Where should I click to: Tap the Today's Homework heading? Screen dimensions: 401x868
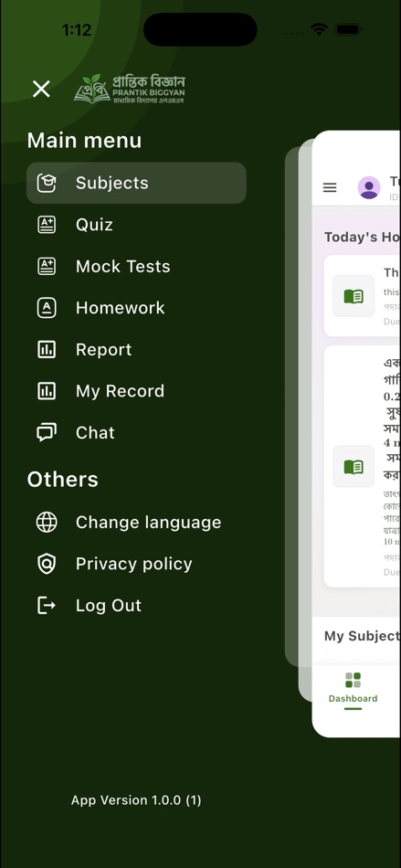point(363,237)
